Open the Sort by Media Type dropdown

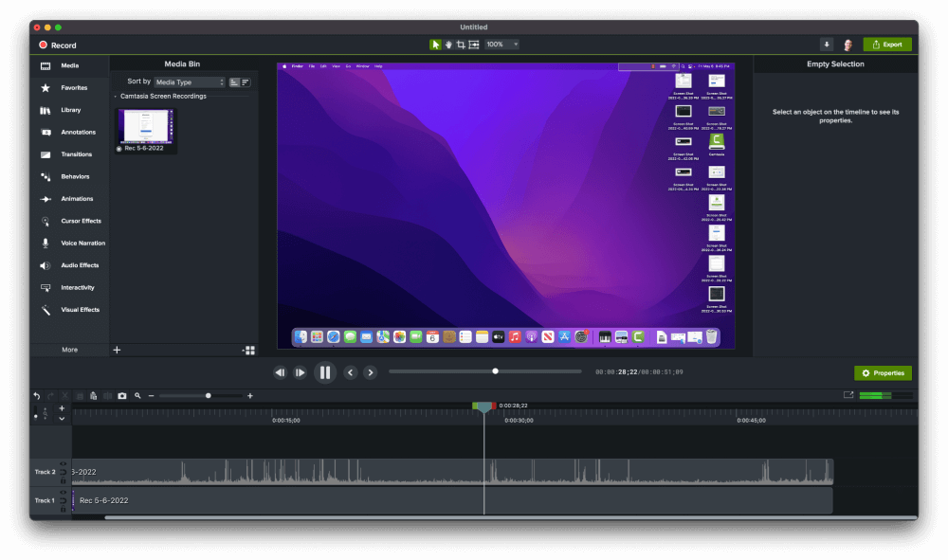[x=190, y=82]
